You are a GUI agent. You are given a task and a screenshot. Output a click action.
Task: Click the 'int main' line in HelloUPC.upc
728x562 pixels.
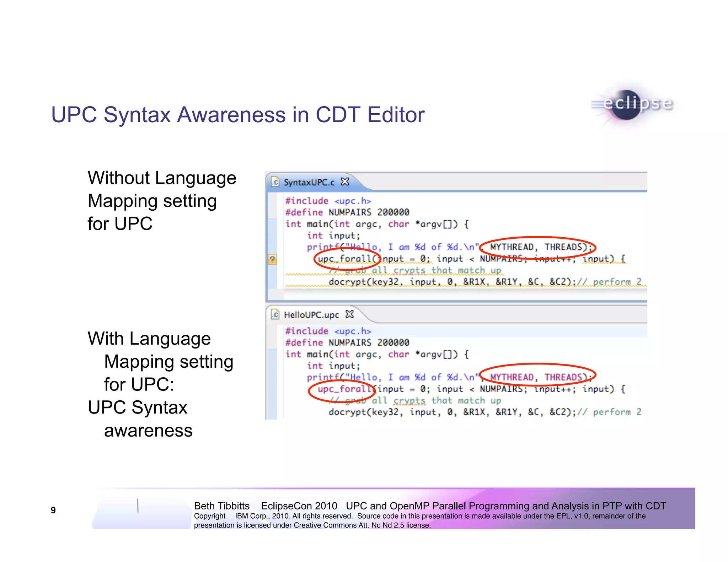pos(377,354)
